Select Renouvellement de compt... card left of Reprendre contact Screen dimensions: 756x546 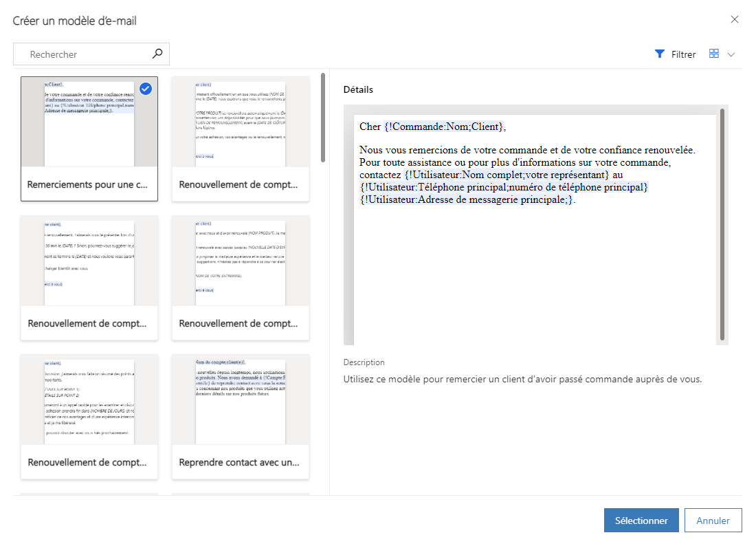89,417
